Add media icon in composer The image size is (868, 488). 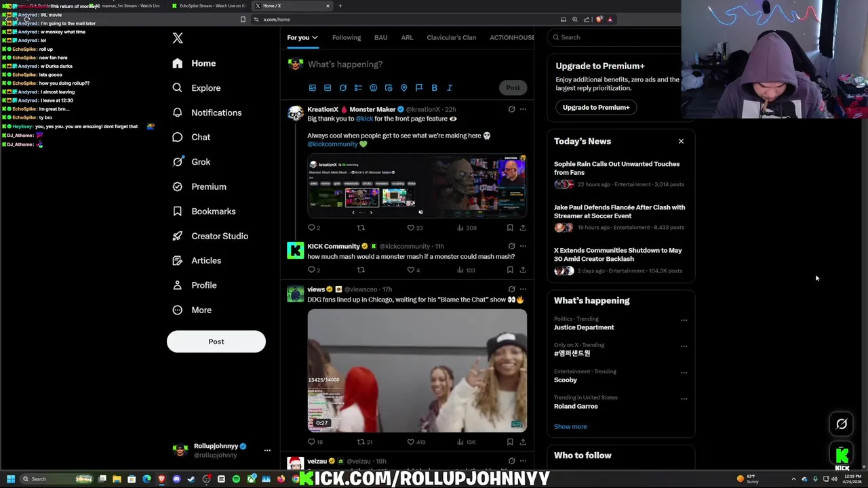313,87
